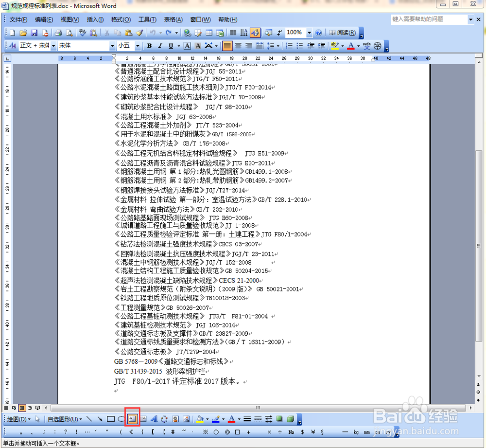Insert a text box
This screenshot has height=448, width=486.
(132, 418)
